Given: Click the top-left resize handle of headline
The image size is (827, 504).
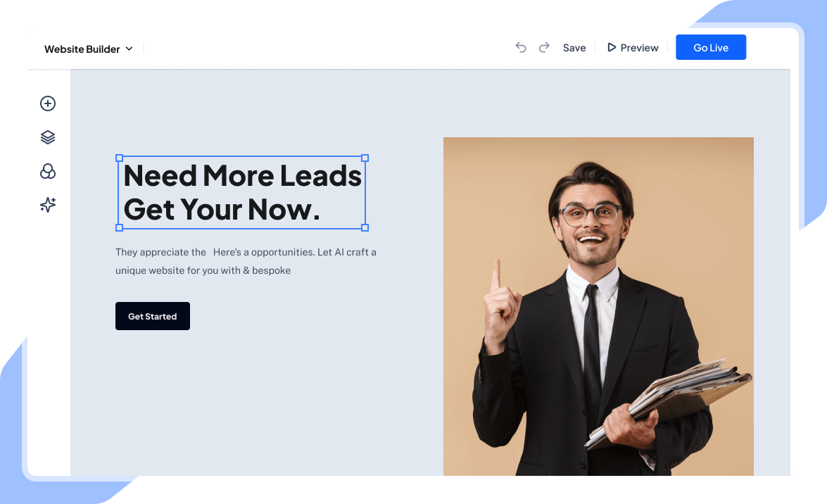Looking at the screenshot, I should coord(119,158).
